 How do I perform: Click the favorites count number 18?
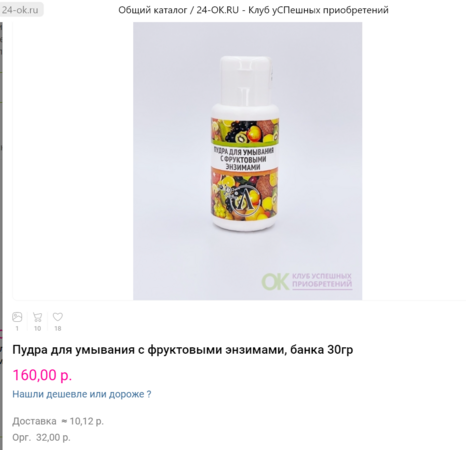pyautogui.click(x=58, y=329)
